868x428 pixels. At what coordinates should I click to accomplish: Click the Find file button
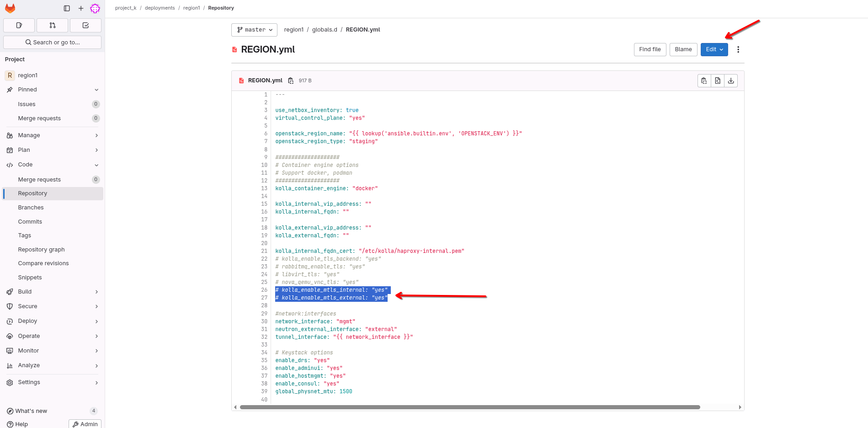pyautogui.click(x=650, y=49)
